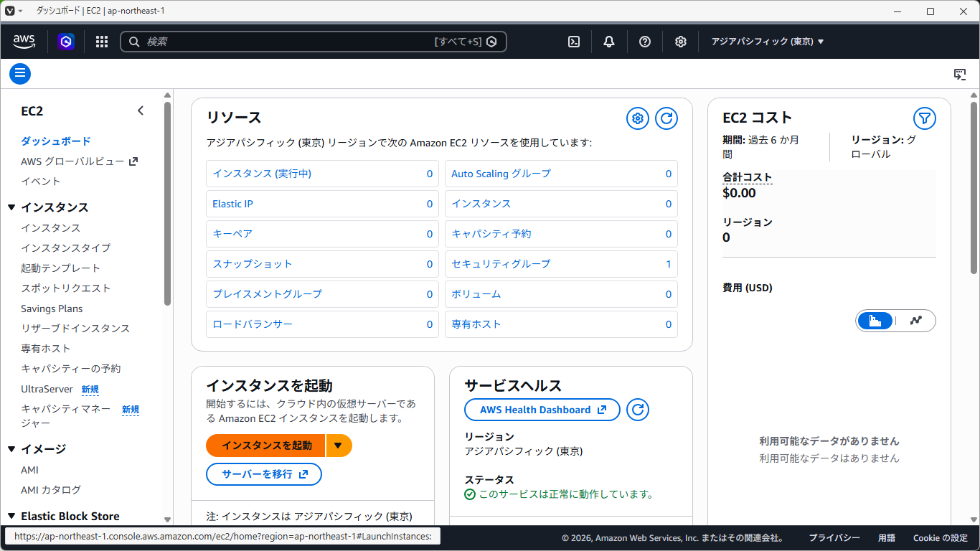Open the セキュリティグループ resource link
The height and width of the screenshot is (551, 980).
pos(501,264)
